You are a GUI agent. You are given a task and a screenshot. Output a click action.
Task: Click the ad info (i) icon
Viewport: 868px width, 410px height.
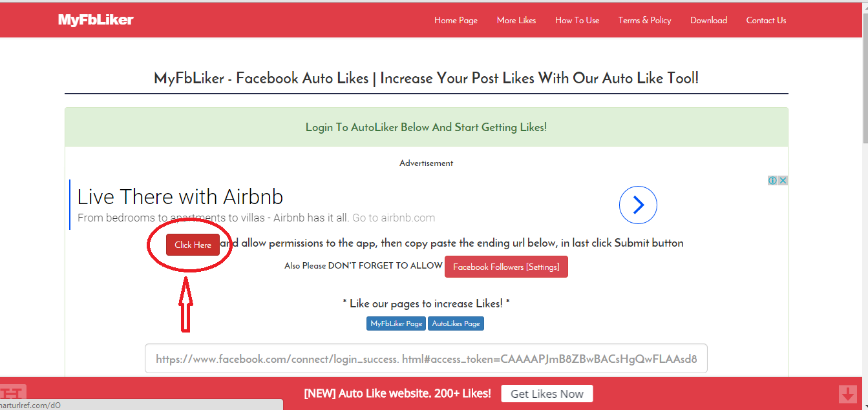tap(772, 181)
